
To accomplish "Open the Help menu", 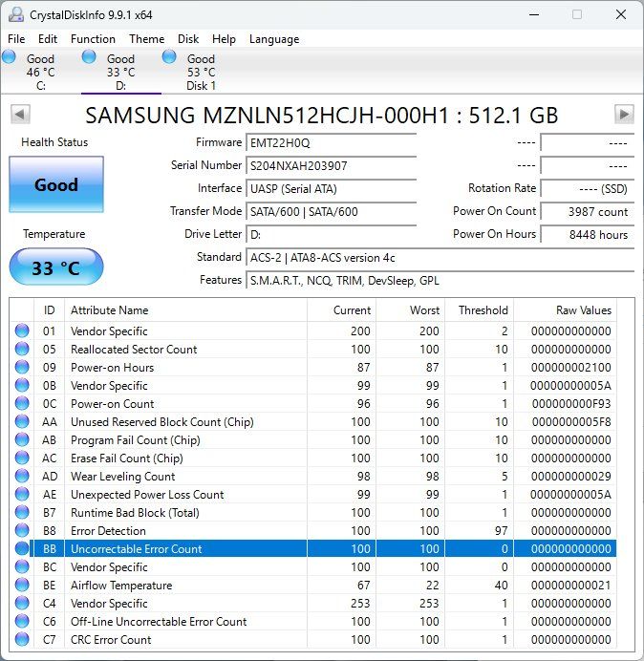I will 224,39.
